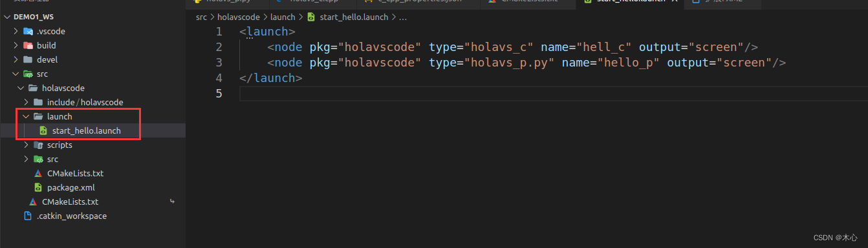Expand the build folder chevron
Screen dimensions: 868x248
pos(16,45)
